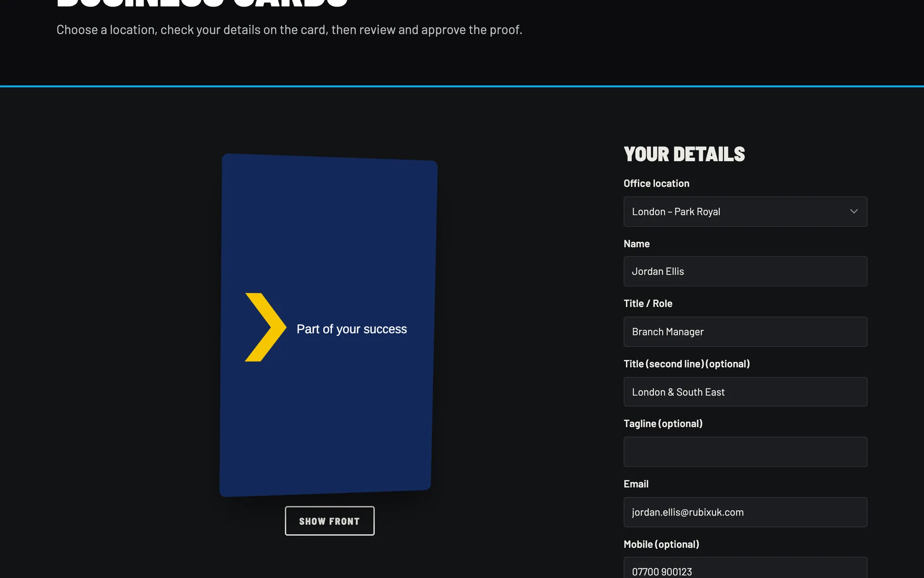Click the 'Choose a location' instruction text
This screenshot has width=924, height=578.
tap(289, 30)
